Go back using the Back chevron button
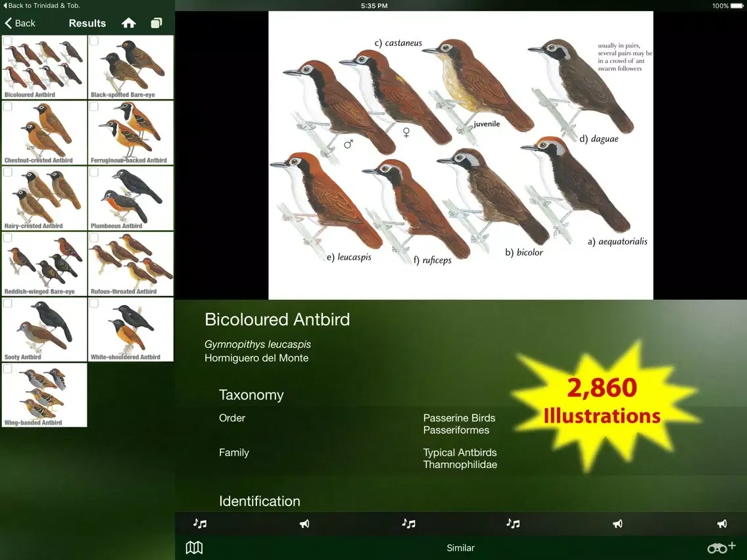Screen dimensions: 747x560 pos(20,23)
